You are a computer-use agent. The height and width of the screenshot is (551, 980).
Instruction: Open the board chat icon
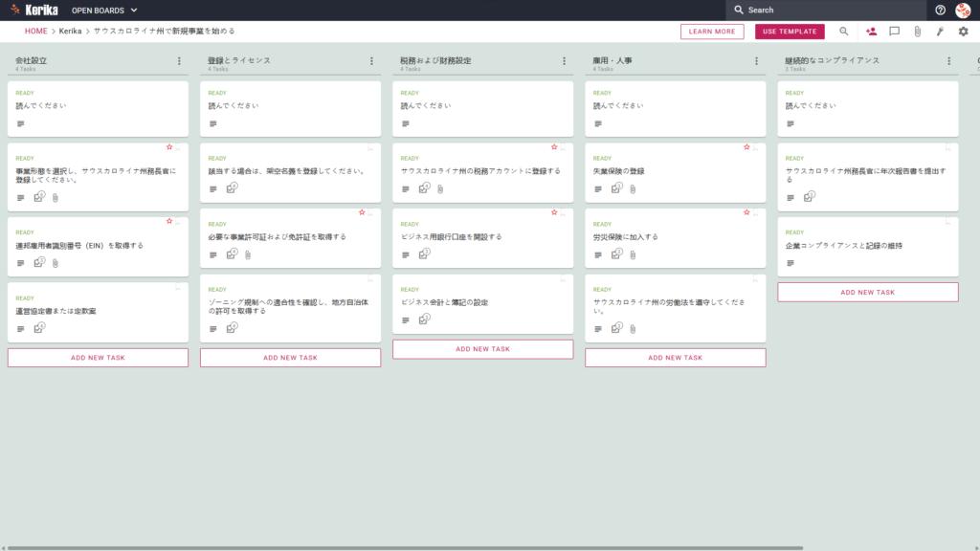pos(895,32)
